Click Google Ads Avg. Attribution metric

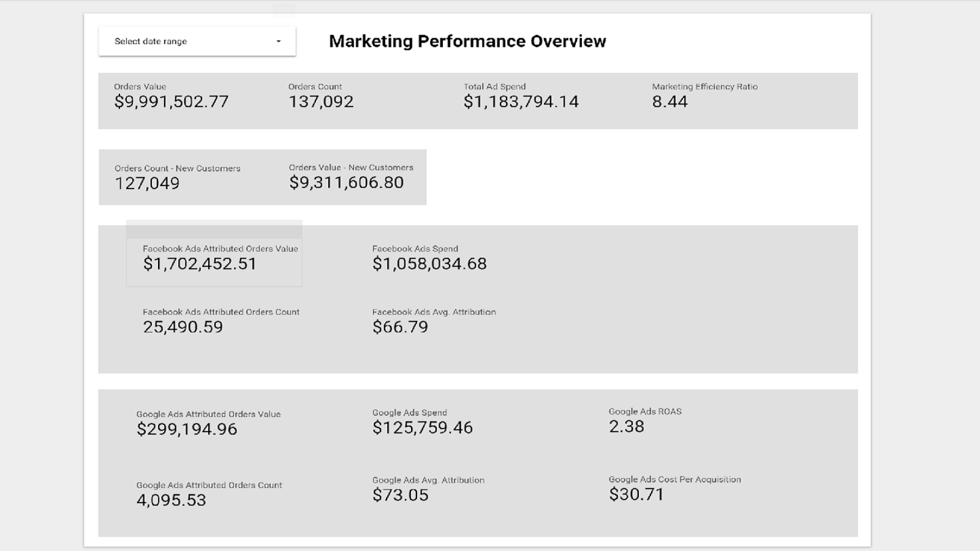click(428, 490)
